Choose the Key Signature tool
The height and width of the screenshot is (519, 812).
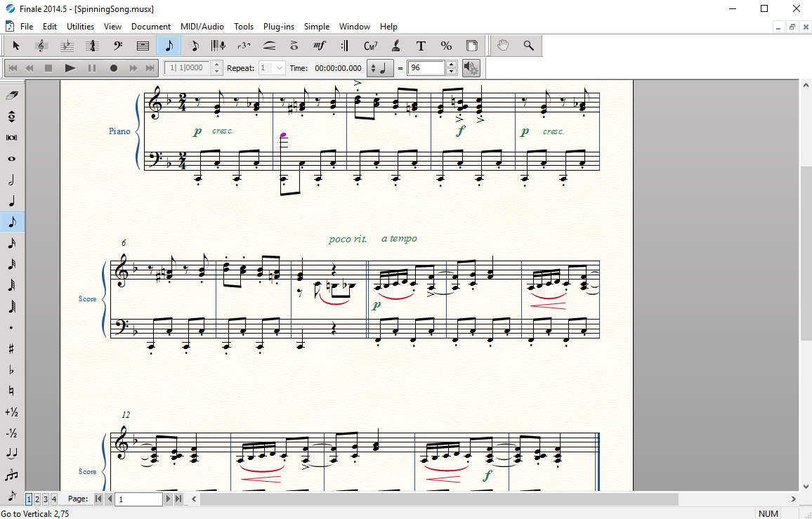pyautogui.click(x=67, y=46)
